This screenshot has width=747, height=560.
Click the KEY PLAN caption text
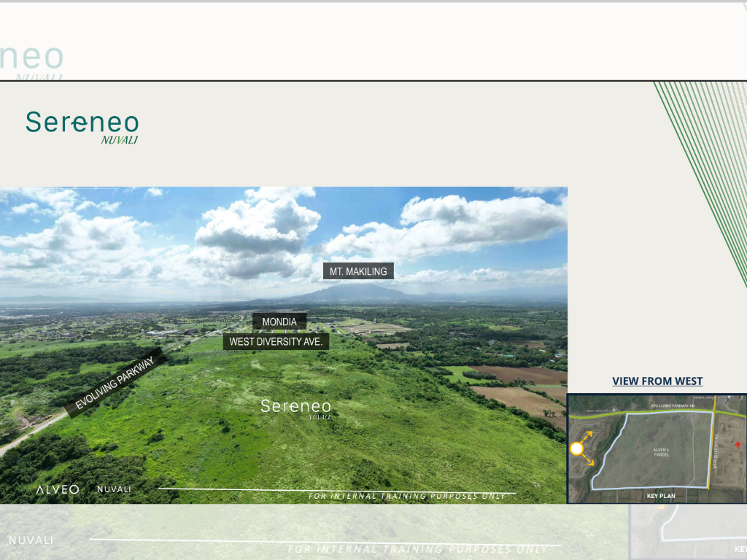(x=661, y=495)
